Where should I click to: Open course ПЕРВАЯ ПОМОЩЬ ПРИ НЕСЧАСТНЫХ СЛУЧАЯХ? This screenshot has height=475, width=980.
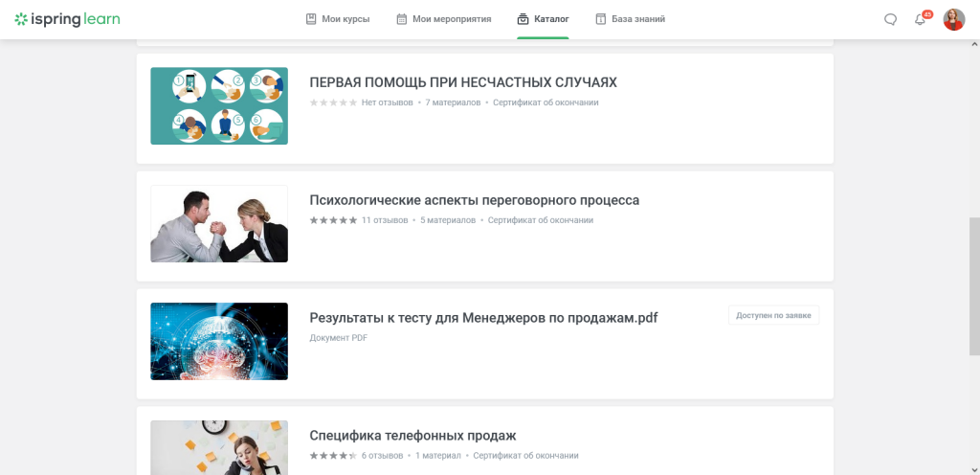click(463, 82)
